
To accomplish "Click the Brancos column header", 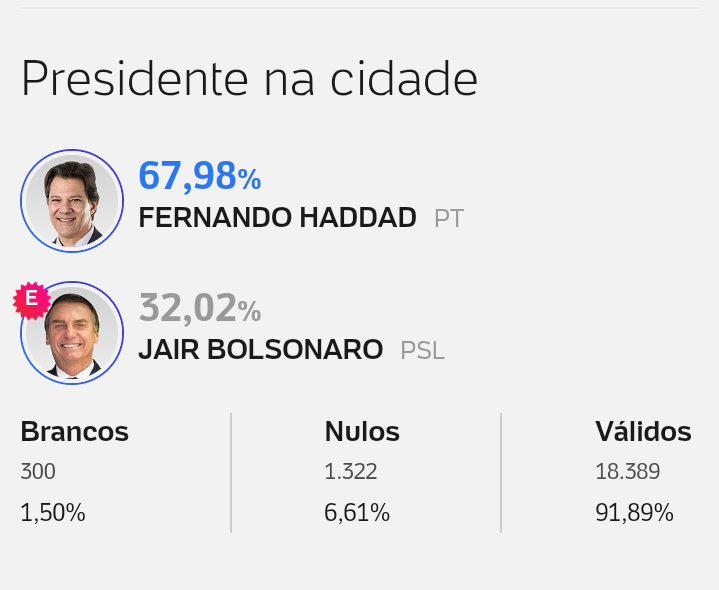I will 75,431.
